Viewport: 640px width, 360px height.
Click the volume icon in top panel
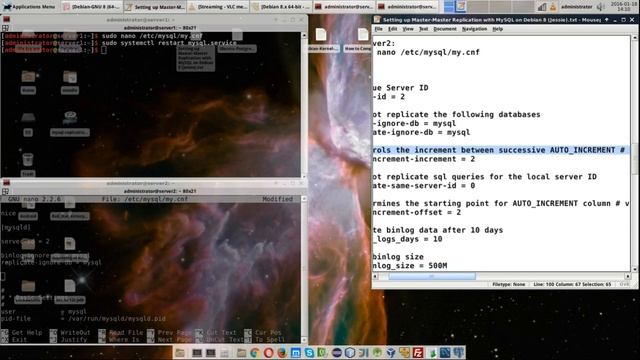tap(600, 7)
